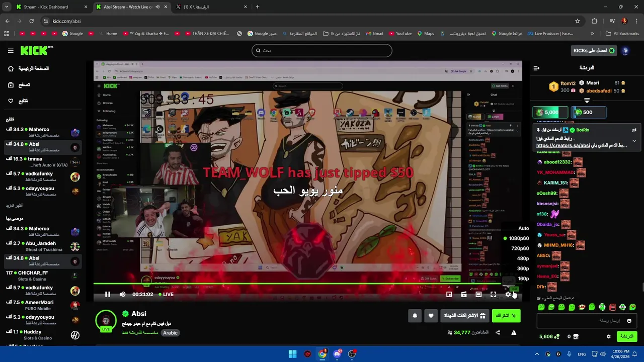Pick the red angry square emote
Screen dimensions: 644x362
click(x=612, y=307)
